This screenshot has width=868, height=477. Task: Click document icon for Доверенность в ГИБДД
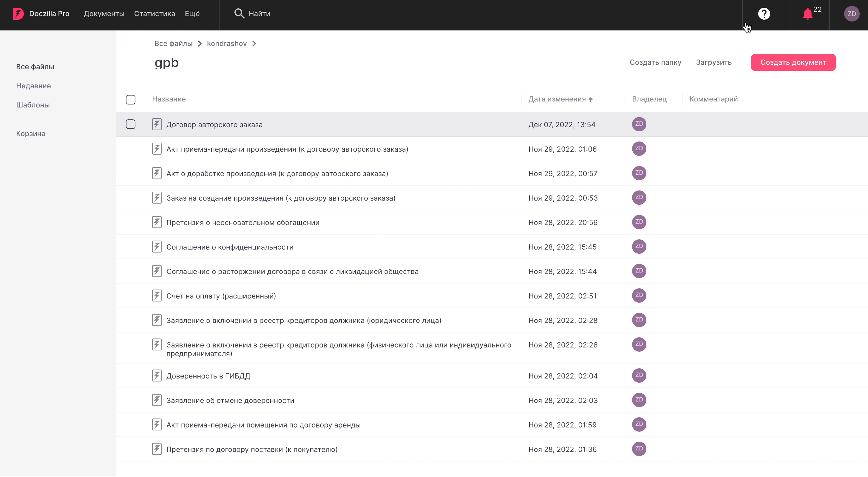click(x=157, y=376)
